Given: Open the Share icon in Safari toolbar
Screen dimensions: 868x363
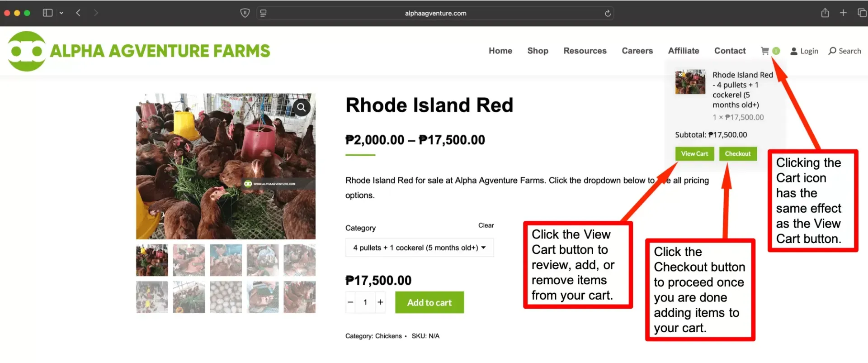Looking at the screenshot, I should pyautogui.click(x=825, y=13).
